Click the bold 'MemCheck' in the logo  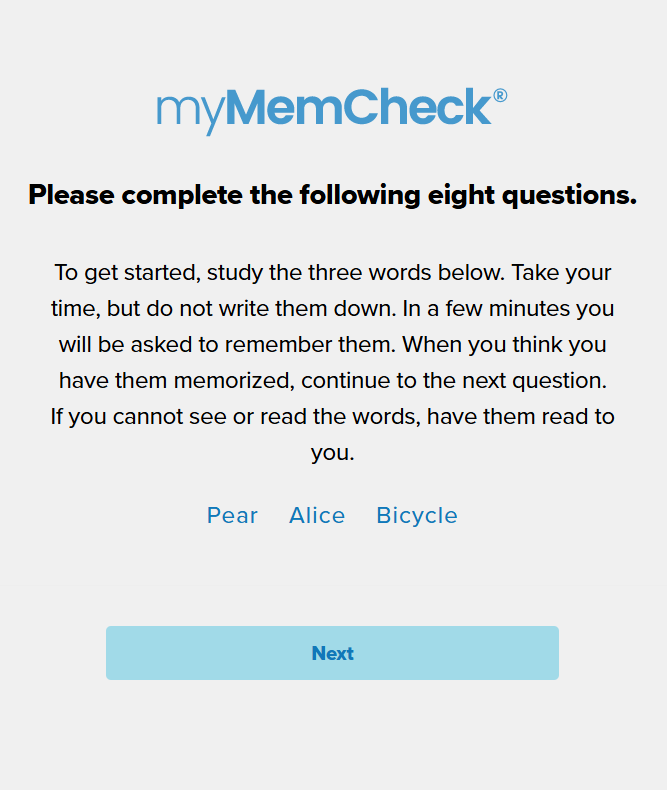pyautogui.click(x=358, y=106)
